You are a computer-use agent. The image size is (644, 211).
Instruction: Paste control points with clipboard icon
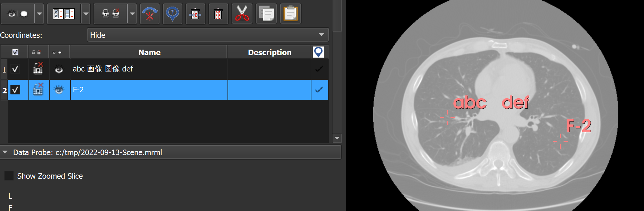pos(291,14)
